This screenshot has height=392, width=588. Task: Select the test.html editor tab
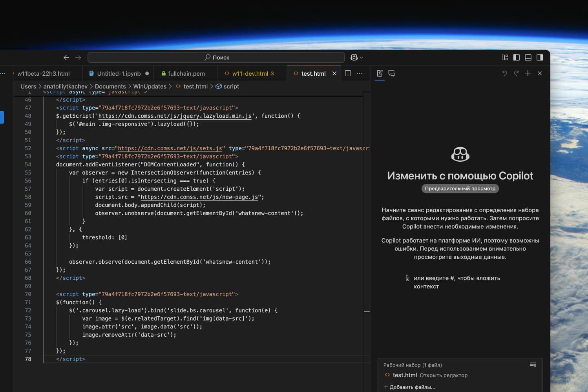click(x=313, y=73)
